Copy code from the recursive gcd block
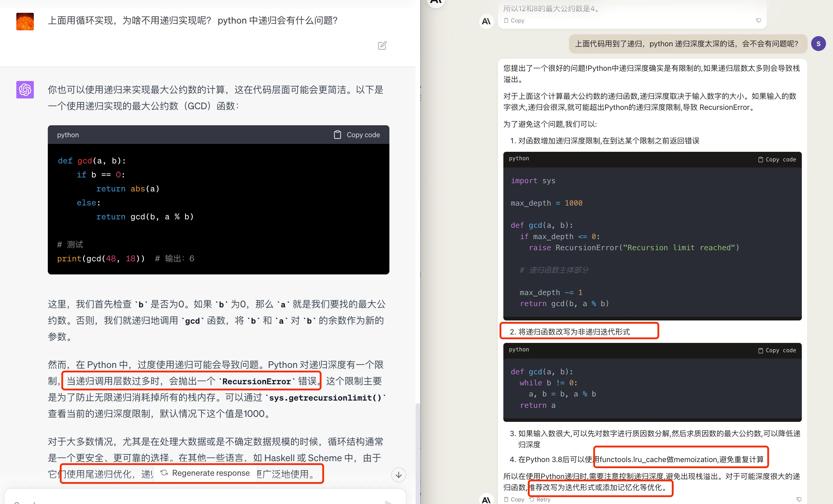 point(357,135)
